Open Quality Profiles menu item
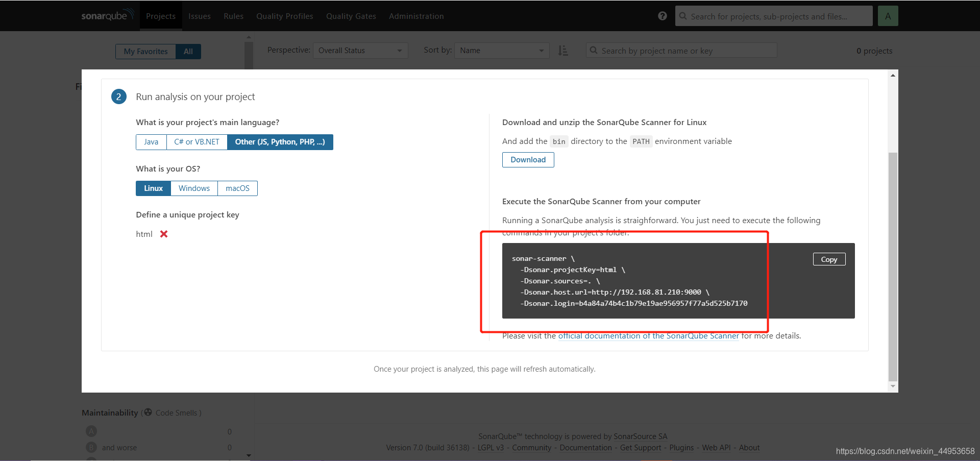 click(x=285, y=16)
